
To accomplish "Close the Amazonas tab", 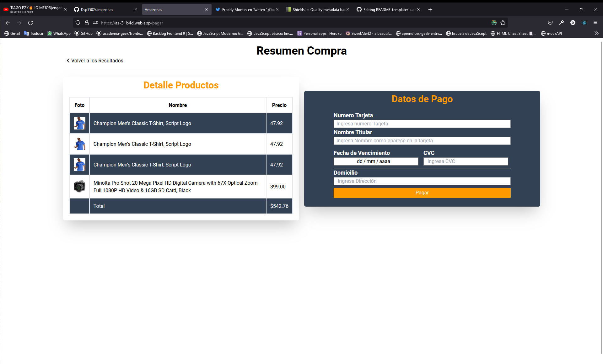I will [207, 10].
